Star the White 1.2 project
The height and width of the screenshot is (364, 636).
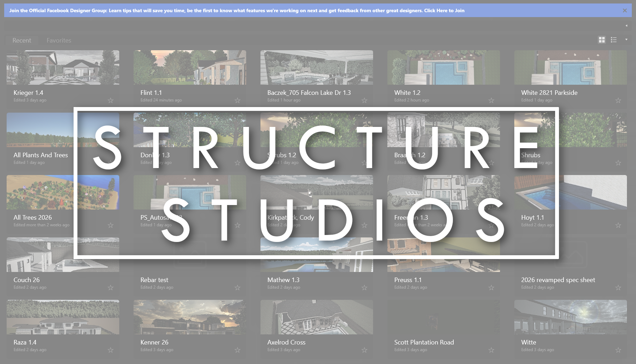[491, 100]
